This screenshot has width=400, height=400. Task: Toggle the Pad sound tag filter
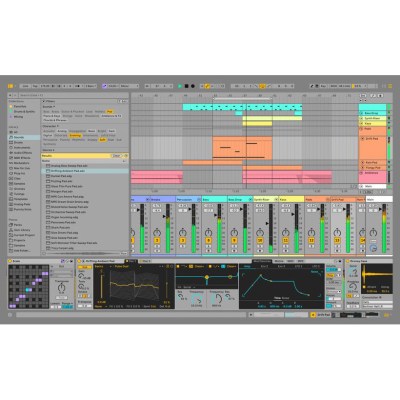110,112
